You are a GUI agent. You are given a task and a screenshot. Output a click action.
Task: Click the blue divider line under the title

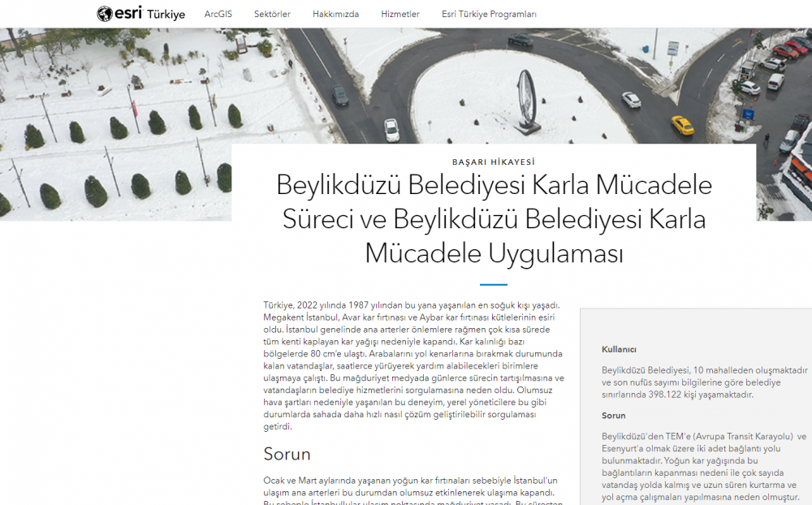[493, 285]
